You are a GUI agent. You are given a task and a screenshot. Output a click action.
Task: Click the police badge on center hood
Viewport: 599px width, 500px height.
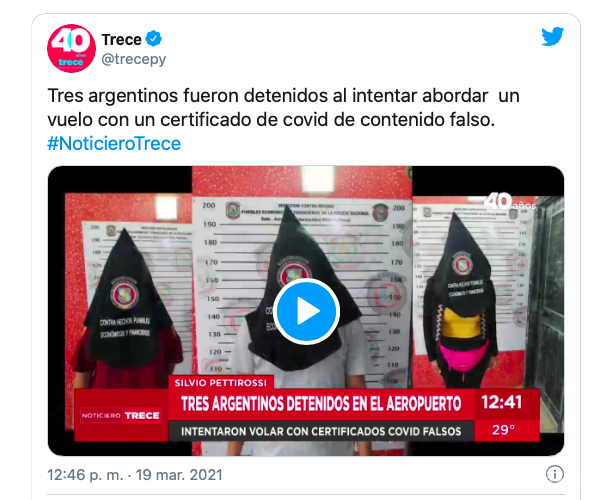click(x=293, y=271)
